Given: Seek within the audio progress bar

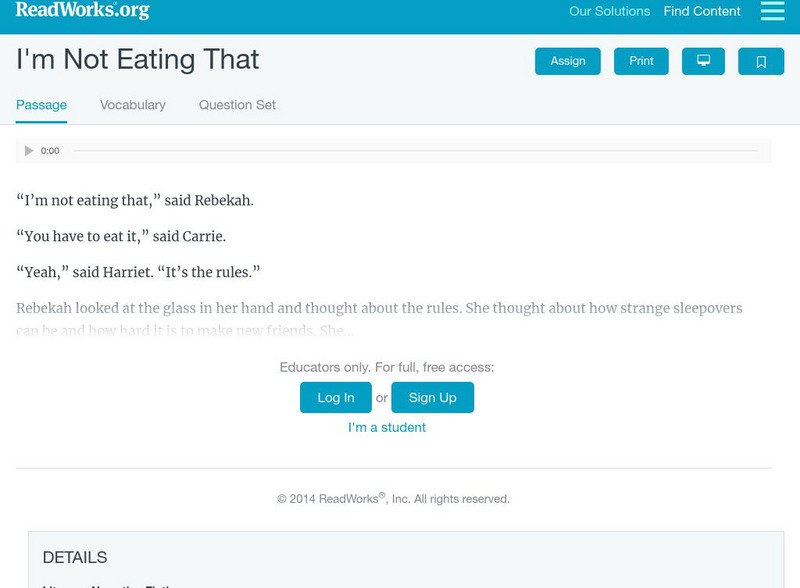Looking at the screenshot, I should click(x=415, y=151).
